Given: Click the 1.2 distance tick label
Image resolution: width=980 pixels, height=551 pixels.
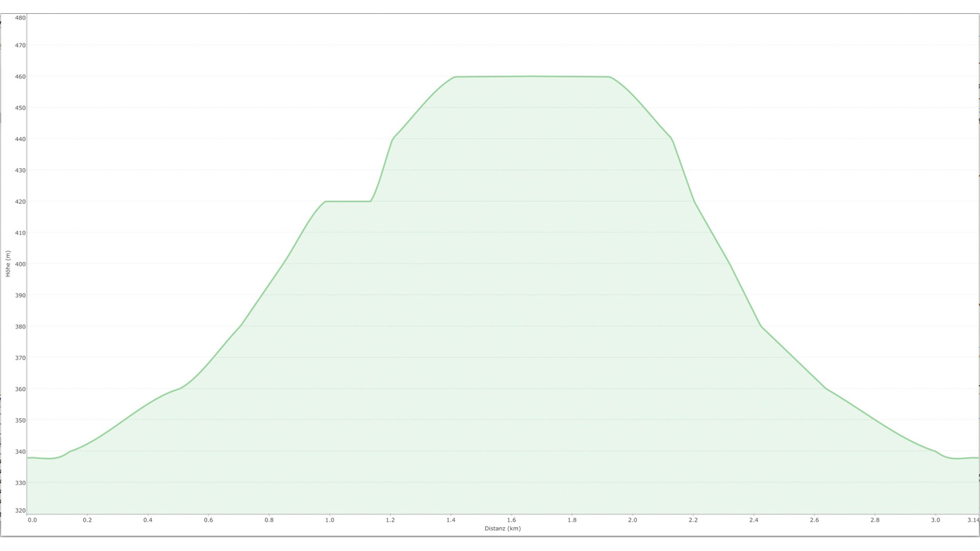Looking at the screenshot, I should pyautogui.click(x=390, y=520).
